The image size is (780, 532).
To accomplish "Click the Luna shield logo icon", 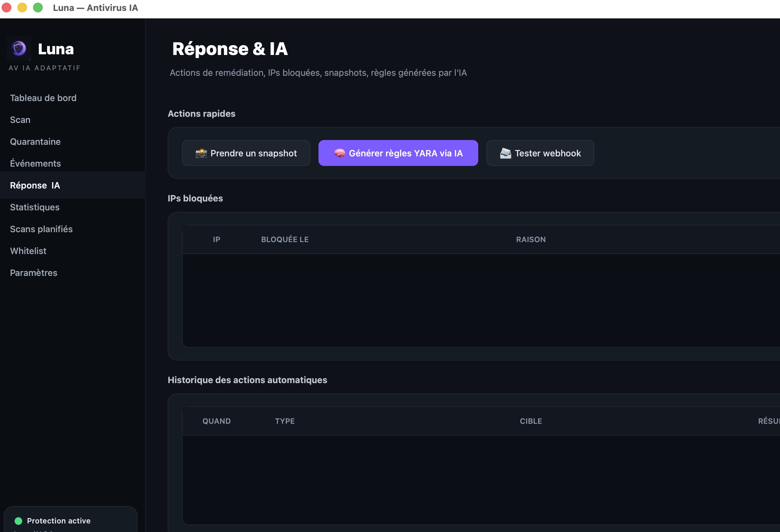I will click(x=19, y=48).
